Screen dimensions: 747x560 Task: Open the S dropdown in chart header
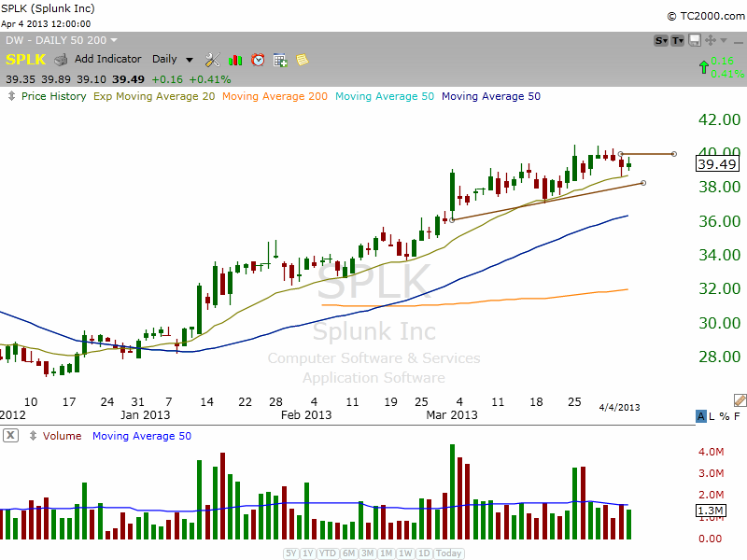coord(661,40)
